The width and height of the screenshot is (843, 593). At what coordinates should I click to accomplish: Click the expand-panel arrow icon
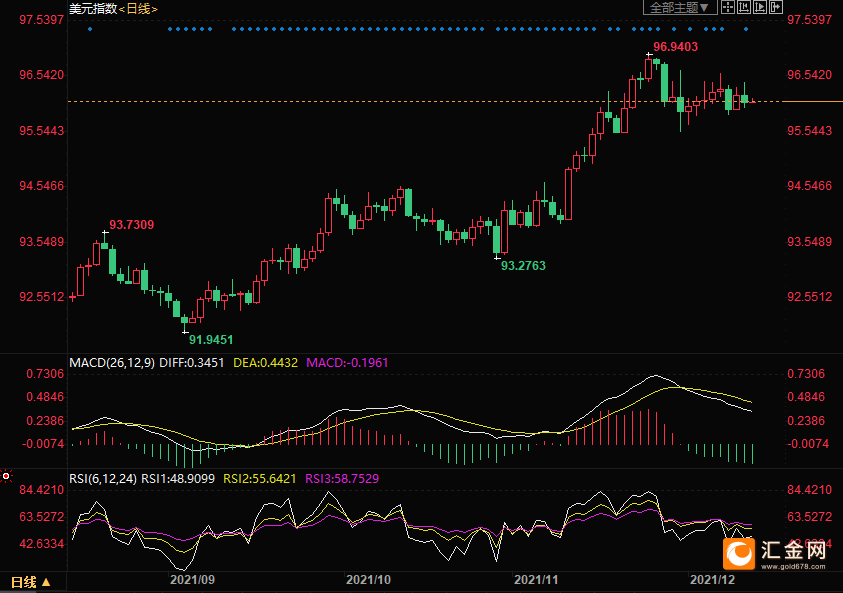pyautogui.click(x=776, y=8)
